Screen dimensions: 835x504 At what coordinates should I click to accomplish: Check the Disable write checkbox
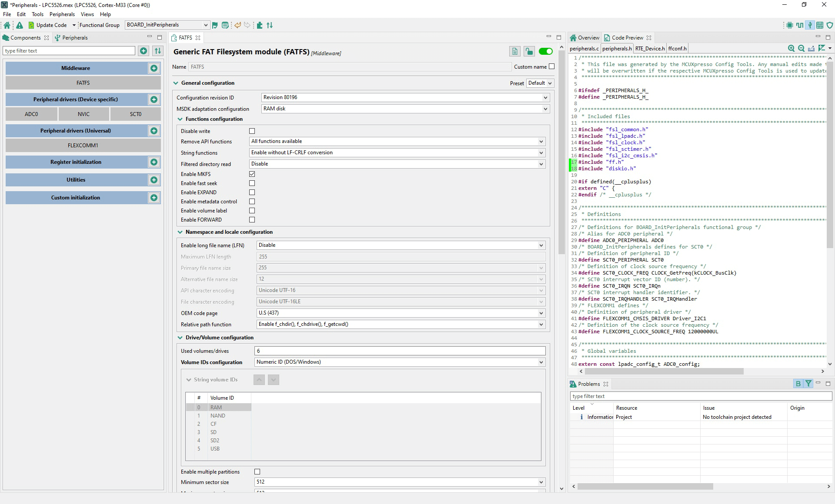click(x=252, y=131)
